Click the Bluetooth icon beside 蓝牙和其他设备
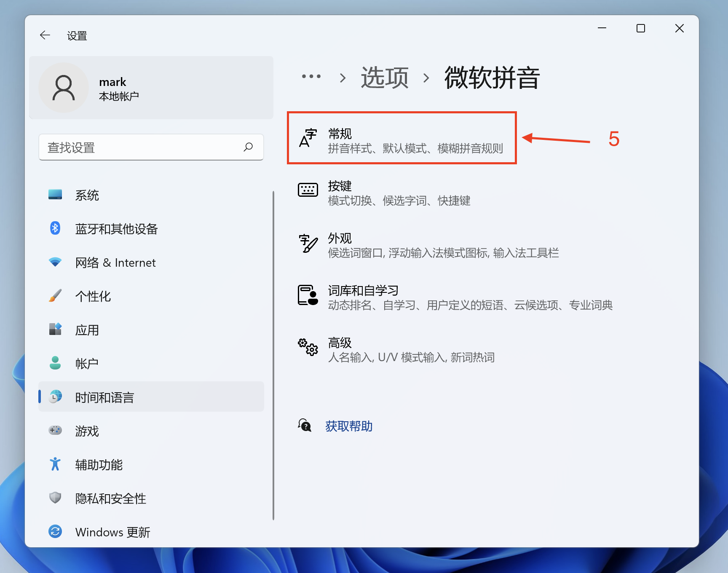The image size is (728, 573). click(55, 228)
